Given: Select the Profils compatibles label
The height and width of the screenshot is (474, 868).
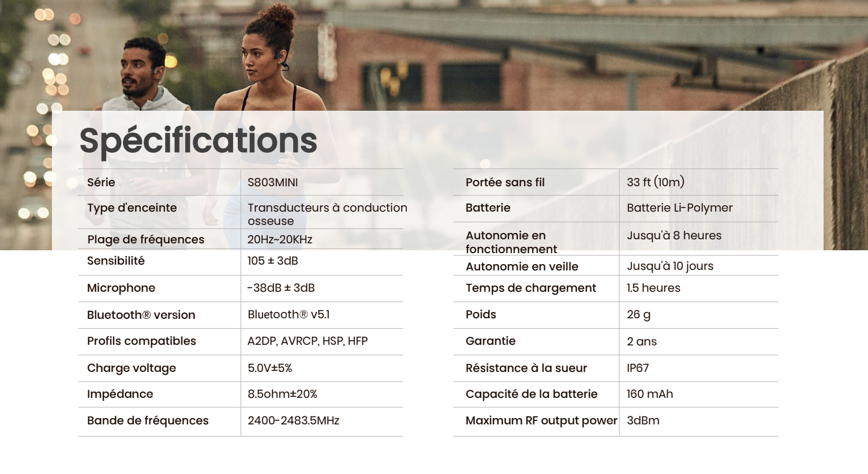Looking at the screenshot, I should pos(141,341).
